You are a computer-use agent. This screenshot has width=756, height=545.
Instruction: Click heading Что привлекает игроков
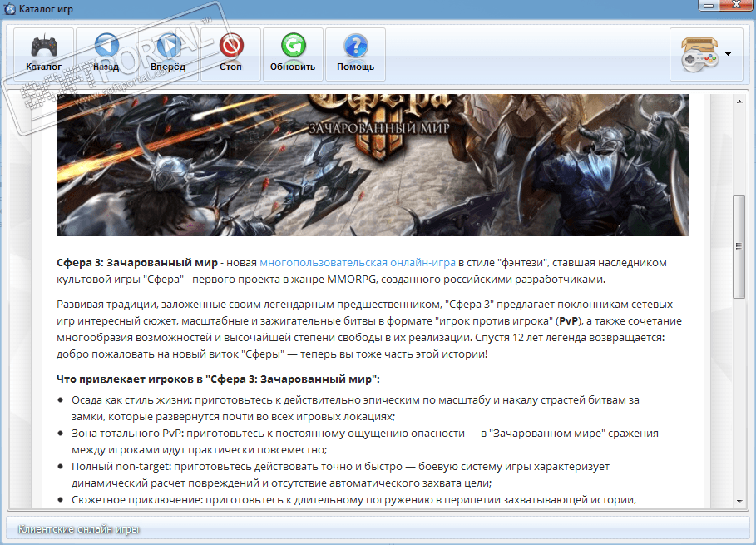tap(218, 379)
